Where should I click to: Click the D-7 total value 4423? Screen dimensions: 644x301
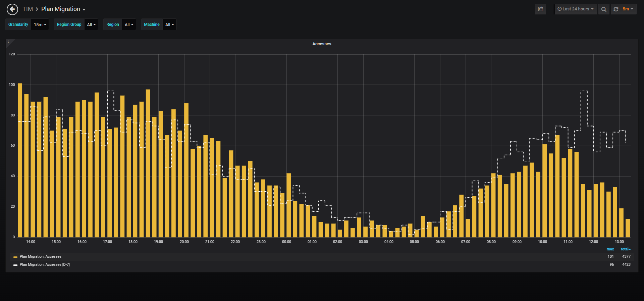coord(626,265)
